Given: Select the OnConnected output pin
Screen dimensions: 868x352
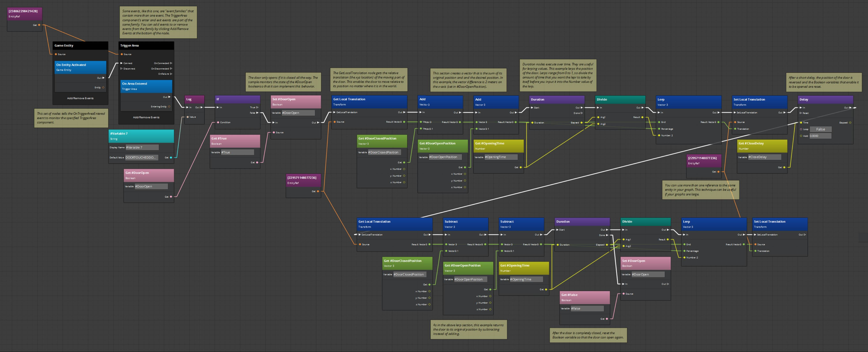Looking at the screenshot, I should click(171, 63).
